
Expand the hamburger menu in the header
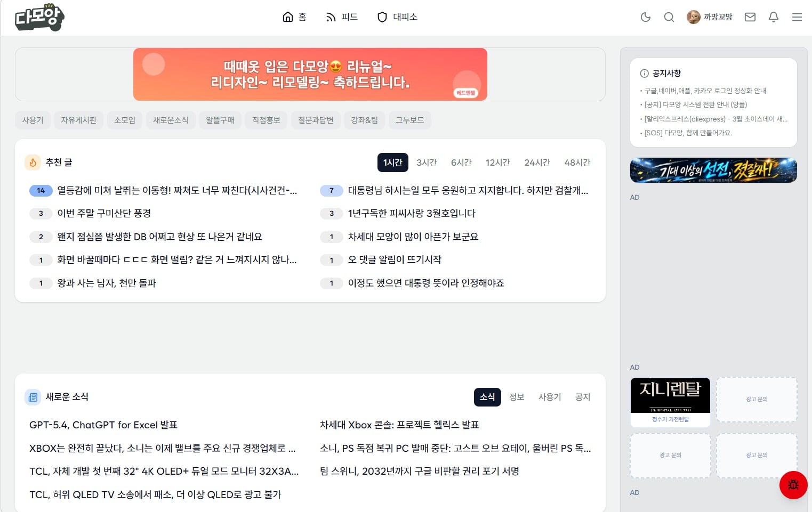797,17
